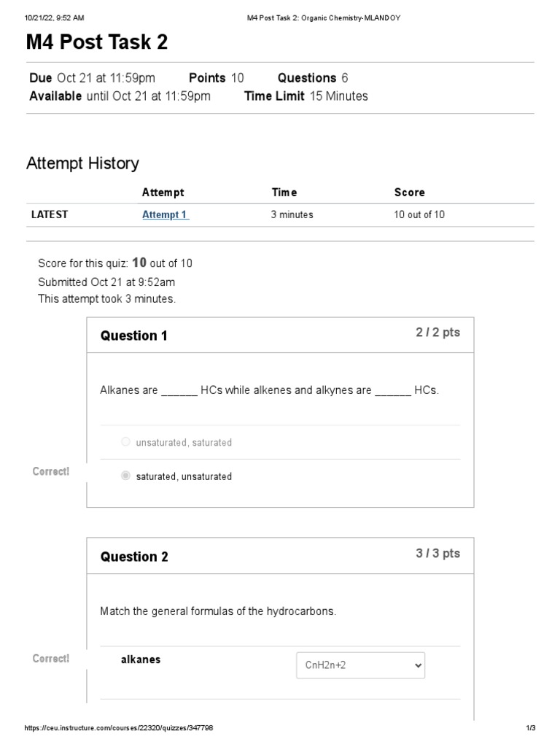Select the "saturated, unsaturated" radio option
The image size is (560, 747).
point(126,476)
